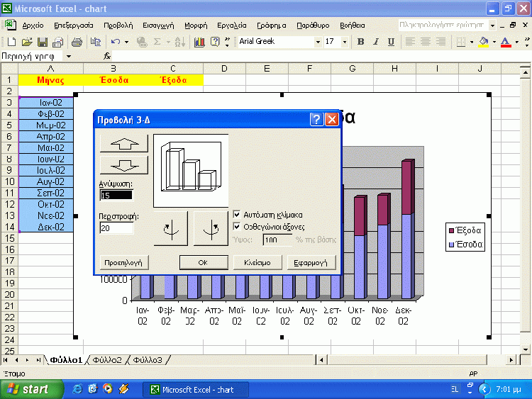Select cell A1 Μήνας
This screenshot has height=399, width=532.
50,80
